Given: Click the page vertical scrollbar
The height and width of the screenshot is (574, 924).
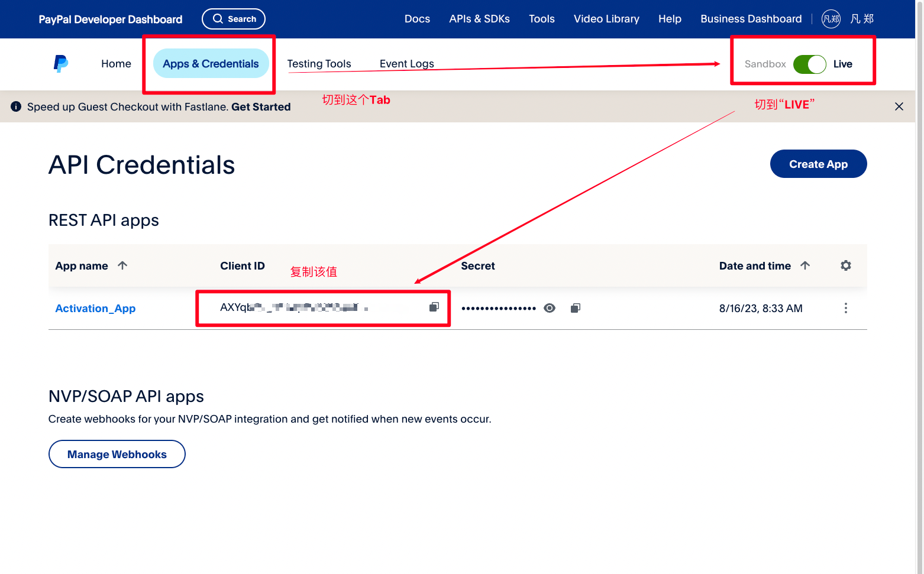Looking at the screenshot, I should point(919,287).
